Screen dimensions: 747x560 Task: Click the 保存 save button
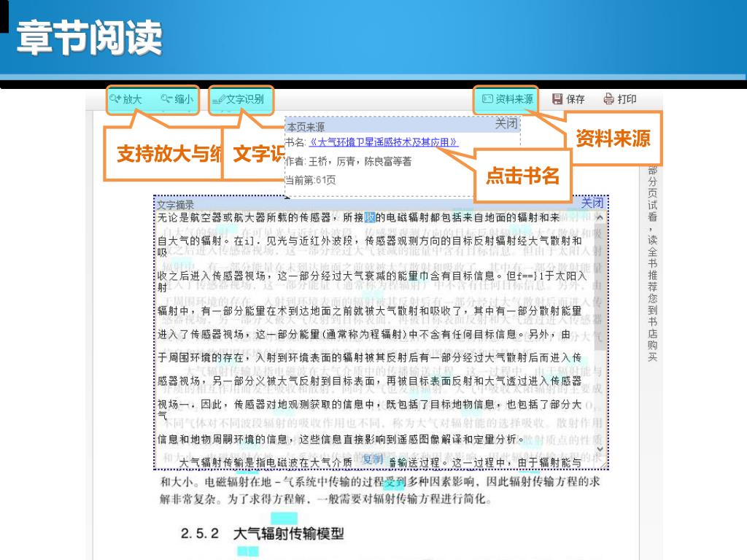pyautogui.click(x=568, y=99)
